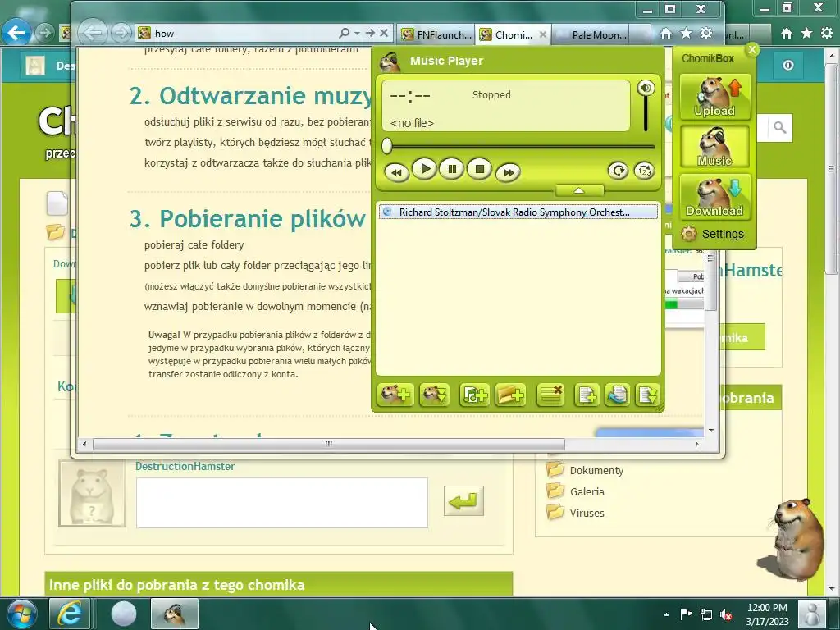The height and width of the screenshot is (630, 840).
Task: Close the ChomikBox widget with X
Action: click(x=752, y=49)
